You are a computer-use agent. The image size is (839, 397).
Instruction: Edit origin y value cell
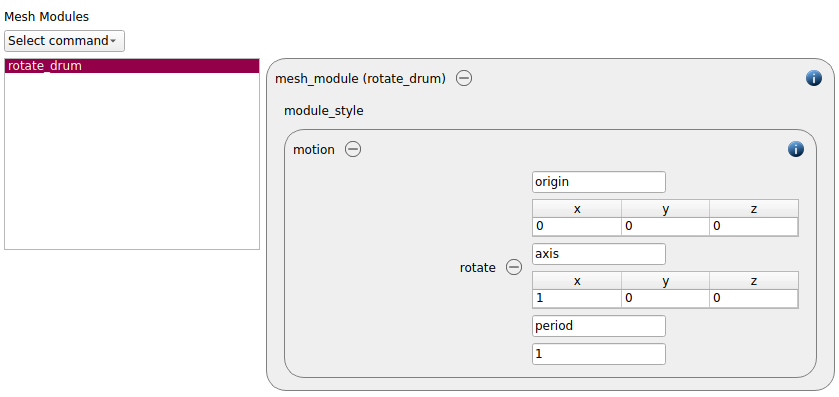pos(666,226)
